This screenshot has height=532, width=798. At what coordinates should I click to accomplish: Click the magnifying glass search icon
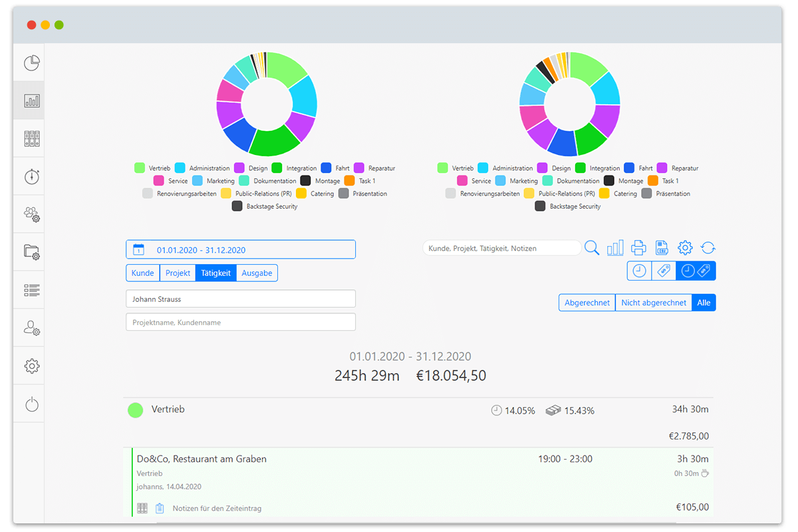point(592,248)
